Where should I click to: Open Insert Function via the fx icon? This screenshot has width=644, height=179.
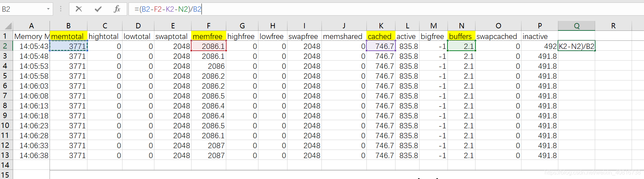click(x=117, y=9)
